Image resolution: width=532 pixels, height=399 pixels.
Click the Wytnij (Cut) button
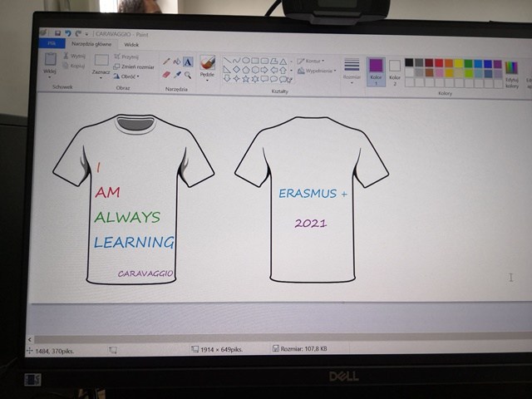74,56
